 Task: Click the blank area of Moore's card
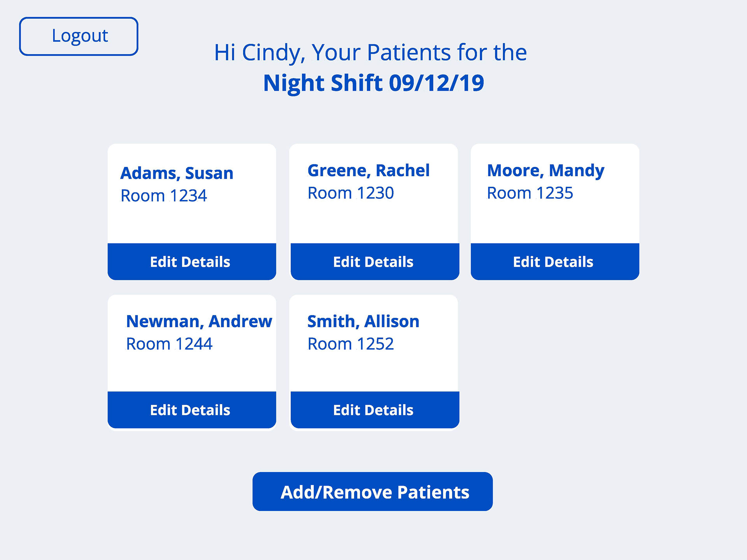pos(555,223)
